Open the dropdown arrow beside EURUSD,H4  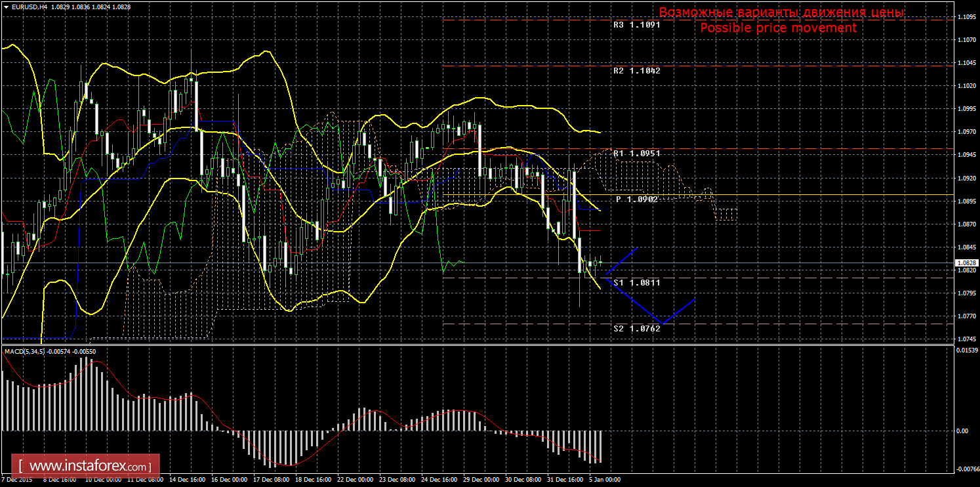6,6
